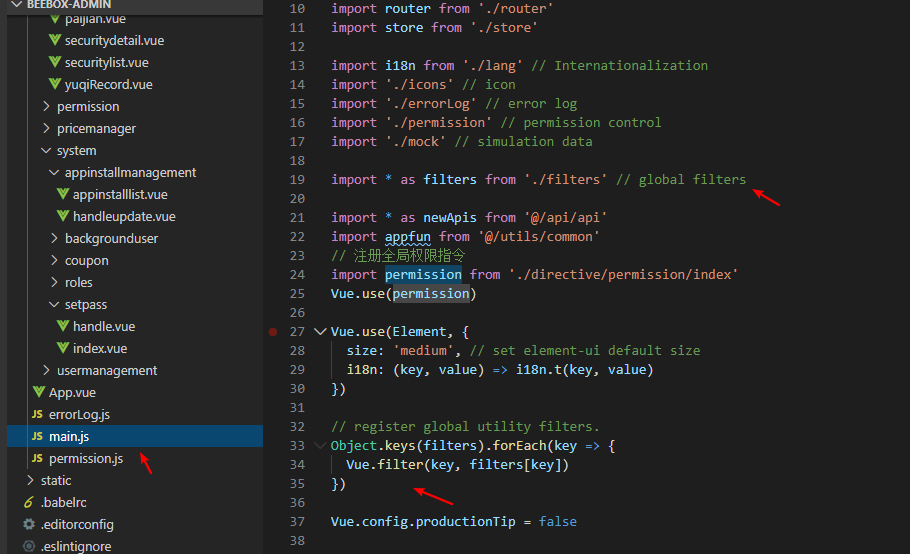Expand the static folder

[55, 481]
